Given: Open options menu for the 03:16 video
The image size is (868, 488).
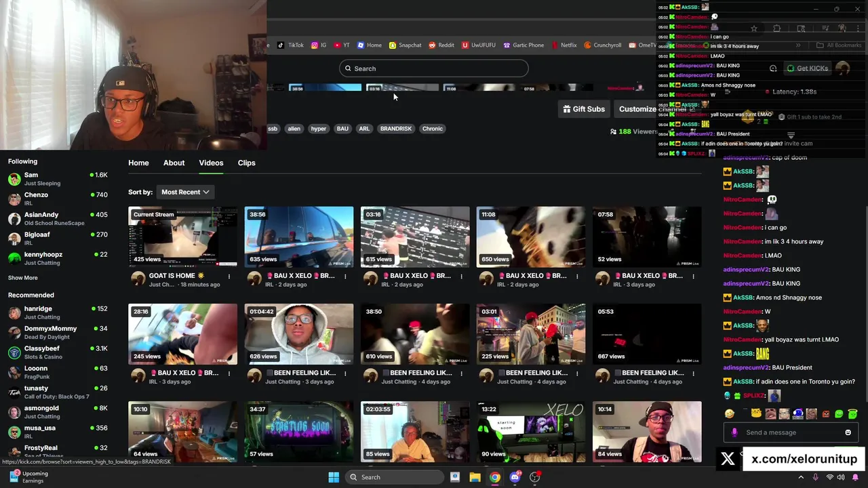Looking at the screenshot, I should (461, 277).
